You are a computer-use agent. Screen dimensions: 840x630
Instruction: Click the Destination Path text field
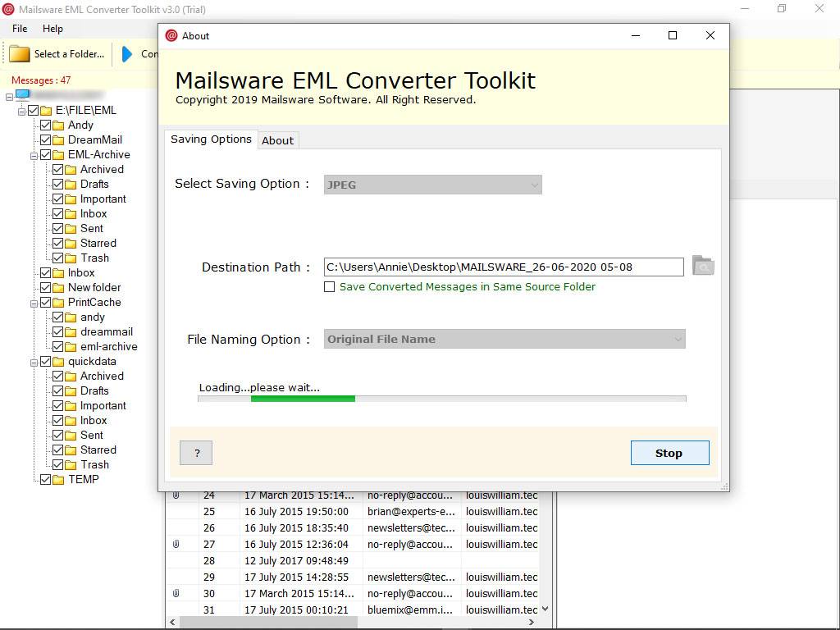pos(503,267)
